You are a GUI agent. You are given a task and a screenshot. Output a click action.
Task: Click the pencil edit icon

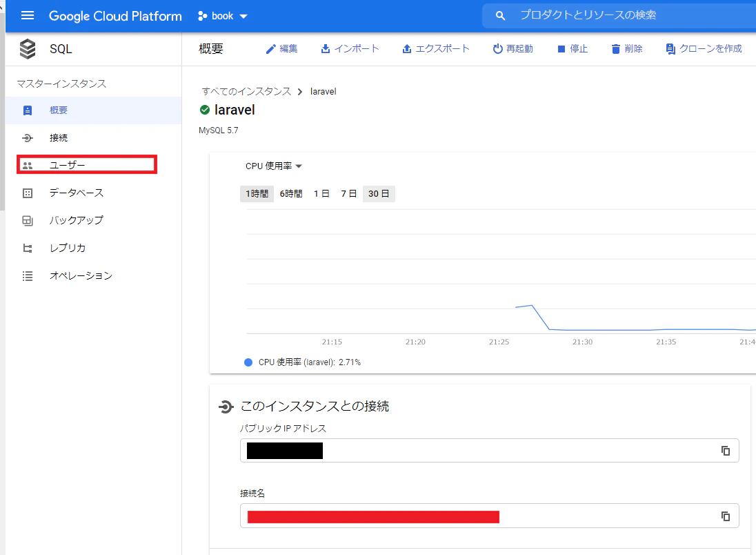click(x=270, y=49)
